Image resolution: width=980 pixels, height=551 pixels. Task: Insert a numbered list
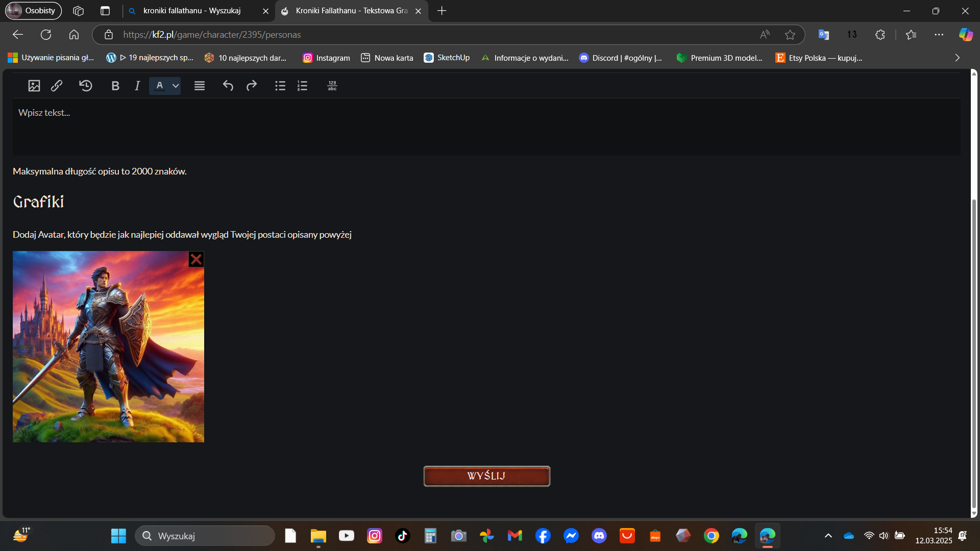point(302,86)
